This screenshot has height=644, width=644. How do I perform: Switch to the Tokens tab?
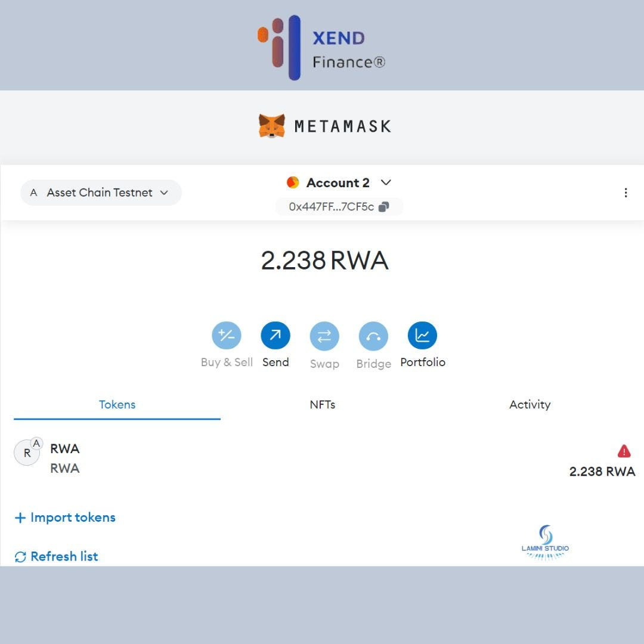[x=117, y=404]
